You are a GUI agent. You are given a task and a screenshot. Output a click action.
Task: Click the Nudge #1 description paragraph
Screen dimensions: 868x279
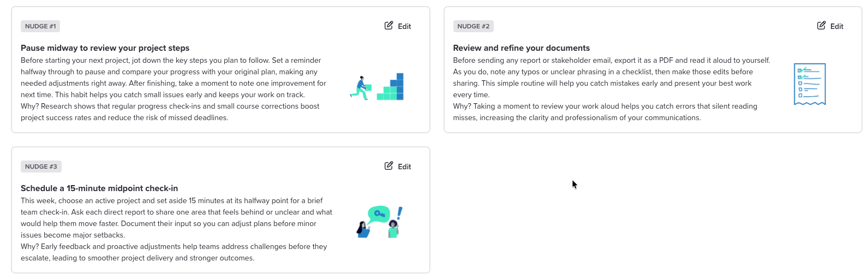pyautogui.click(x=173, y=78)
